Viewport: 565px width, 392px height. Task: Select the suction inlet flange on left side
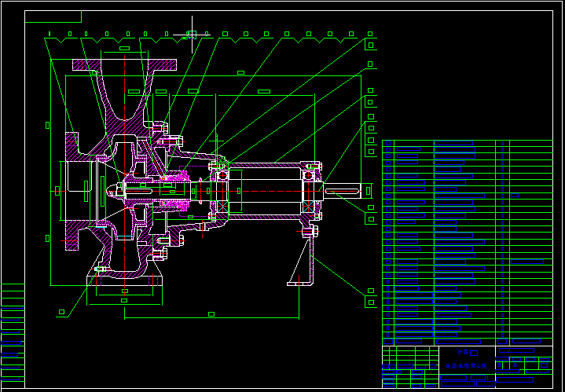click(72, 191)
